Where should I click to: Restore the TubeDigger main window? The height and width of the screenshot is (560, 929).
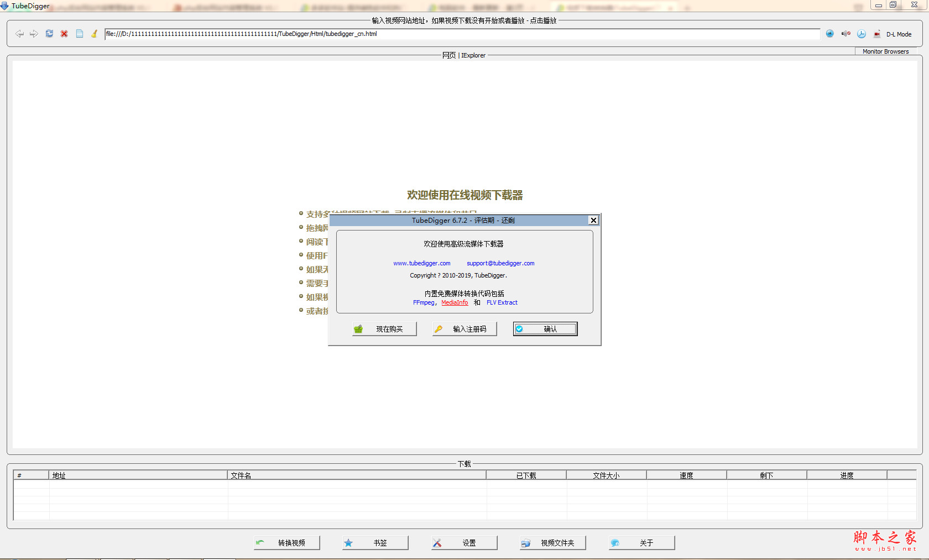893,5
